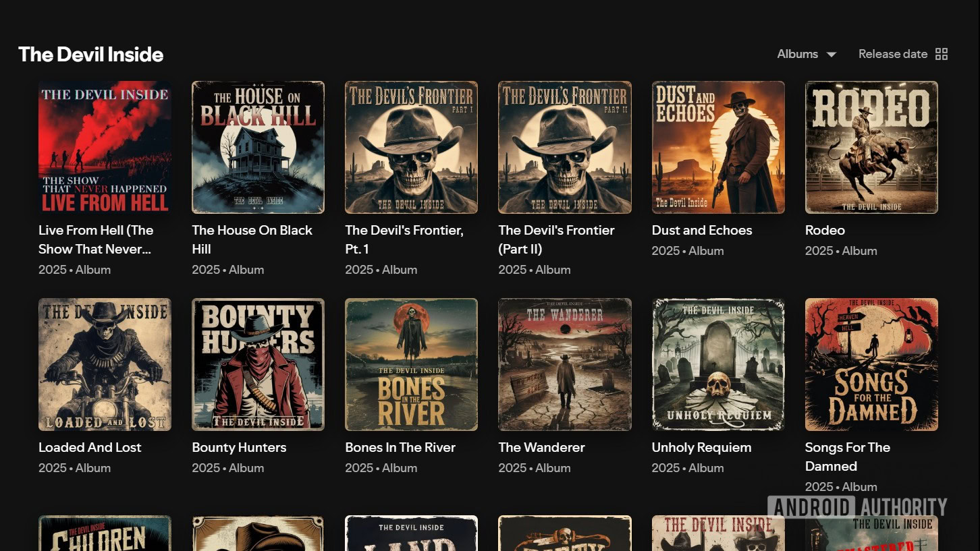Click the Dust and Echoes album art
The height and width of the screenshot is (551, 980).
[718, 147]
